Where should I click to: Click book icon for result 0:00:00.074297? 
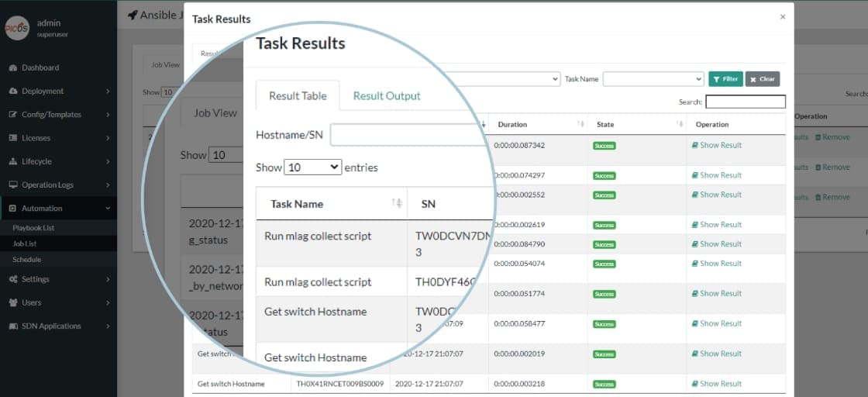coord(694,175)
